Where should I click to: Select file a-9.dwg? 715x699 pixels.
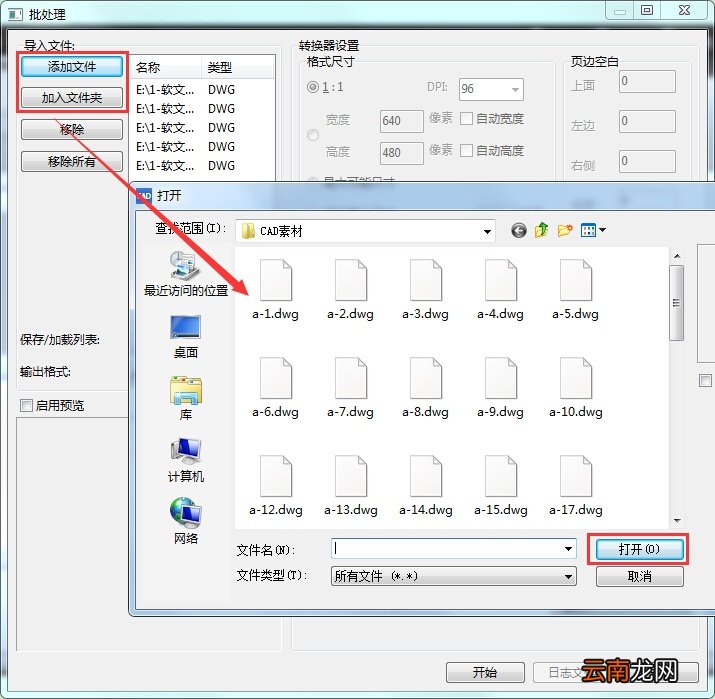click(500, 388)
